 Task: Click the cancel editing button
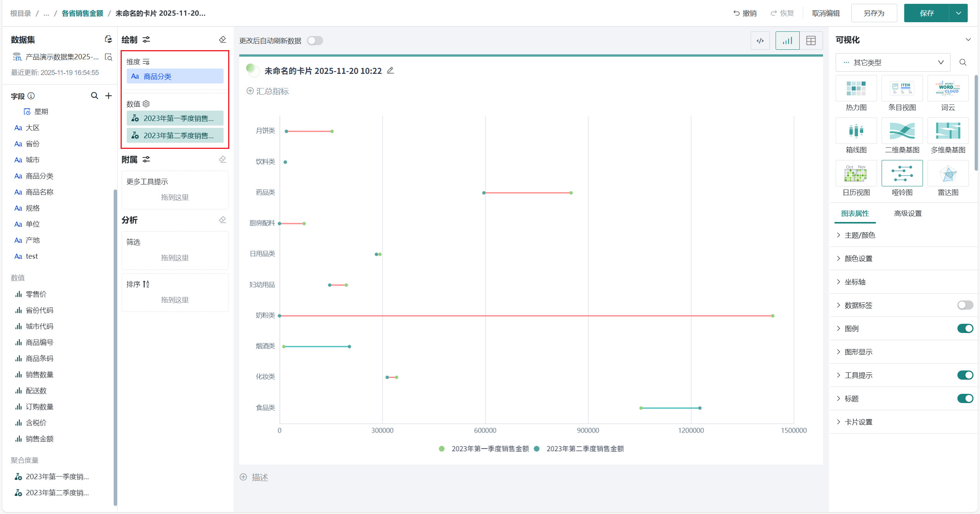(x=826, y=13)
